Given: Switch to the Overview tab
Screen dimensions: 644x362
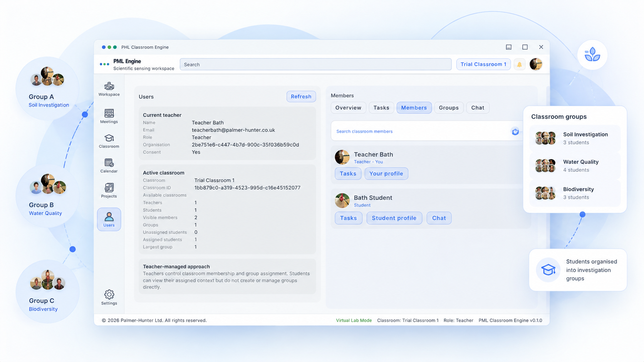Looking at the screenshot, I should pos(348,108).
